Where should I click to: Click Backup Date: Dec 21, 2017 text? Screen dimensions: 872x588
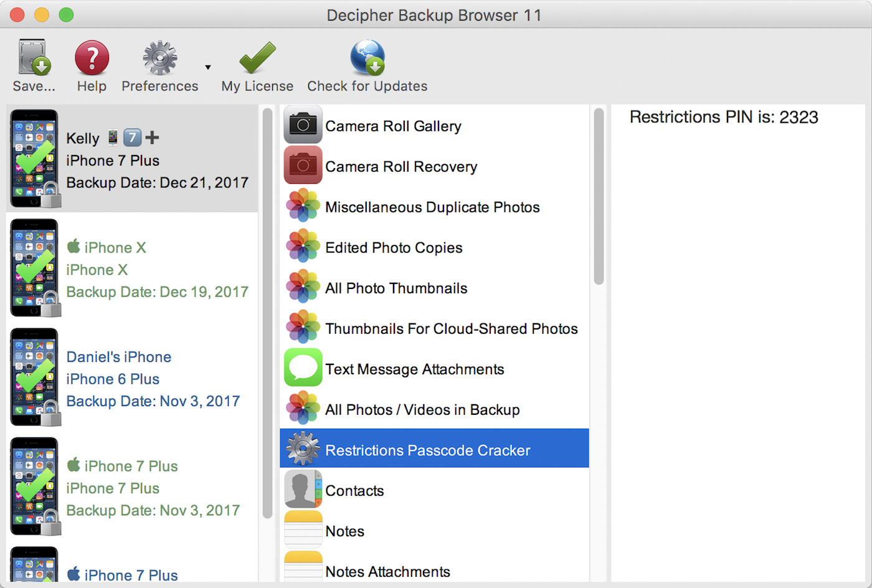tap(158, 183)
